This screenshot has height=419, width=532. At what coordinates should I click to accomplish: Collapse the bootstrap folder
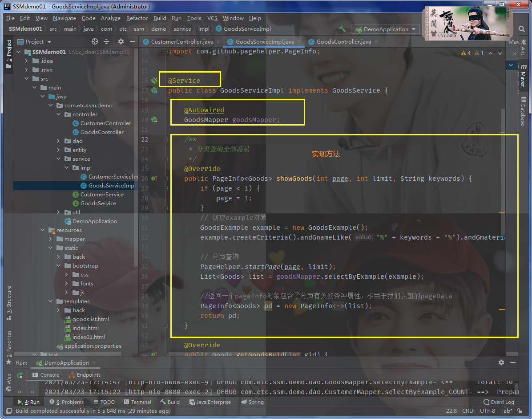tap(58, 266)
